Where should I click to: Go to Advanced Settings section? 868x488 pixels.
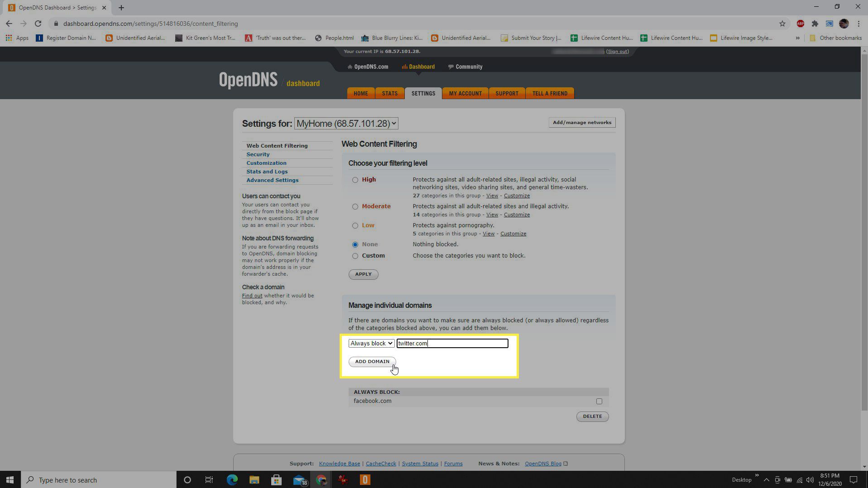[x=273, y=180]
